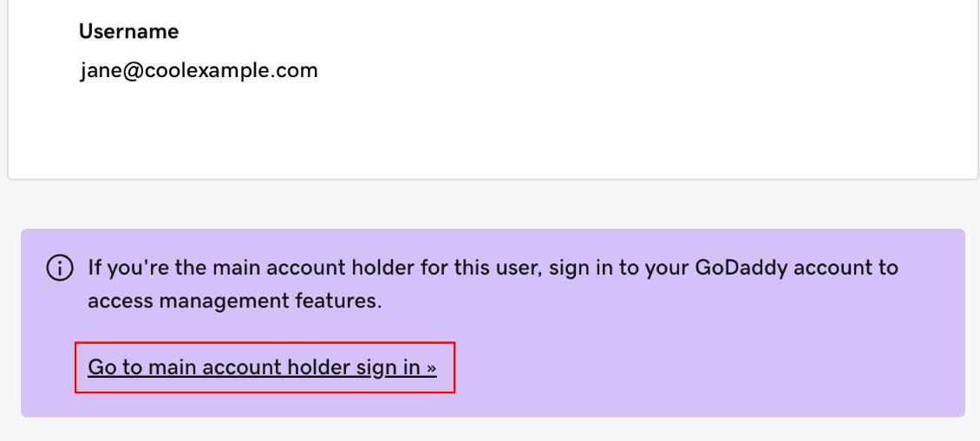This screenshot has width=980, height=441.
Task: Open the main account holder sign in link
Action: tap(262, 367)
